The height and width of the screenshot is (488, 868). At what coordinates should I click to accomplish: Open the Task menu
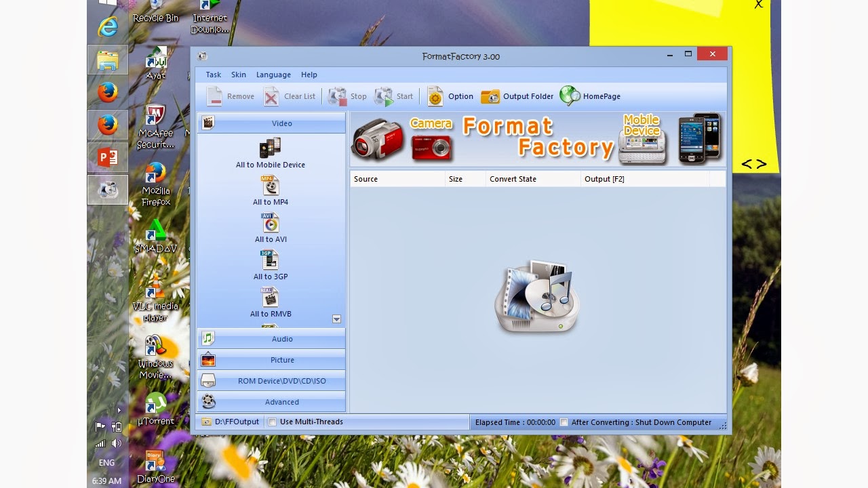coord(213,75)
